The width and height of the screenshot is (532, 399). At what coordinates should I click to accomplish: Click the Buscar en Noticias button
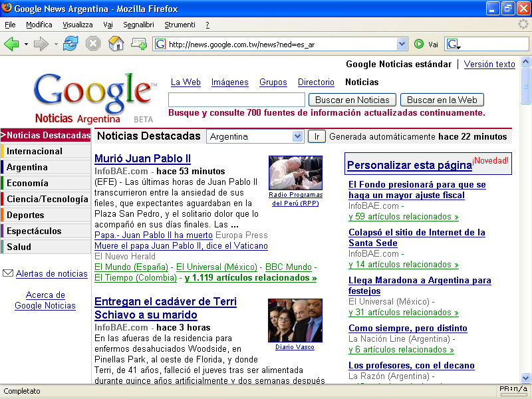(x=352, y=100)
